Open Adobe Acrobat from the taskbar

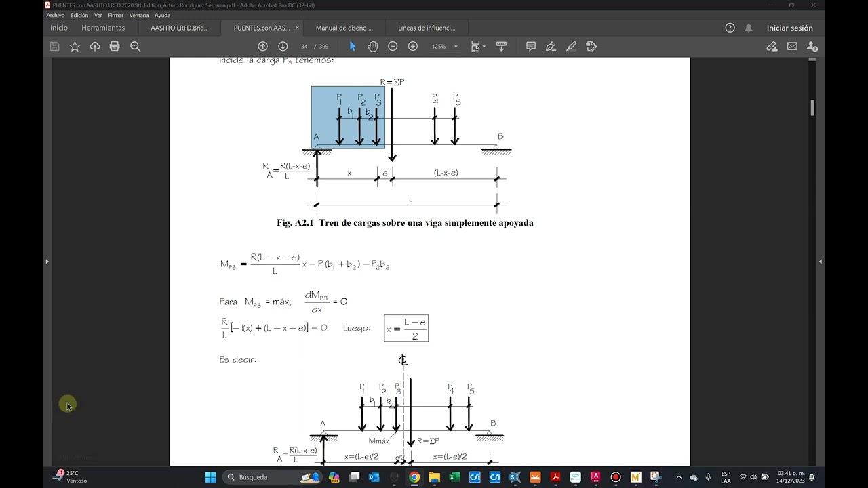(555, 477)
